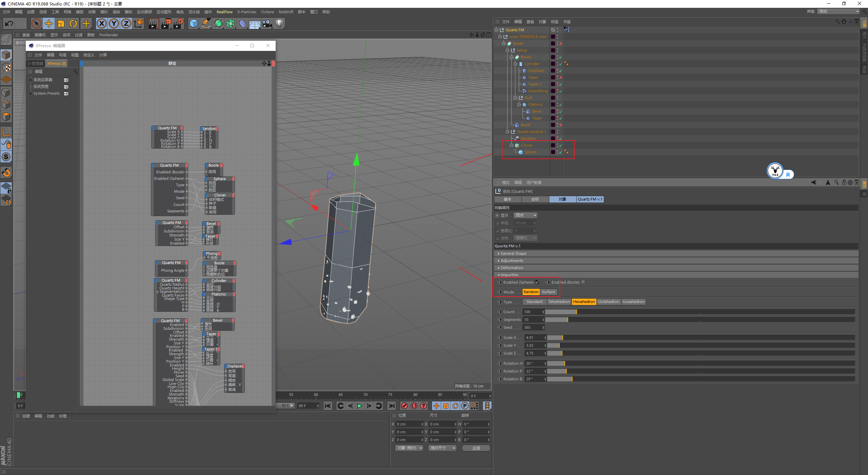The image size is (868, 475).
Task: Open the Cube primitive icon
Action: click(194, 23)
